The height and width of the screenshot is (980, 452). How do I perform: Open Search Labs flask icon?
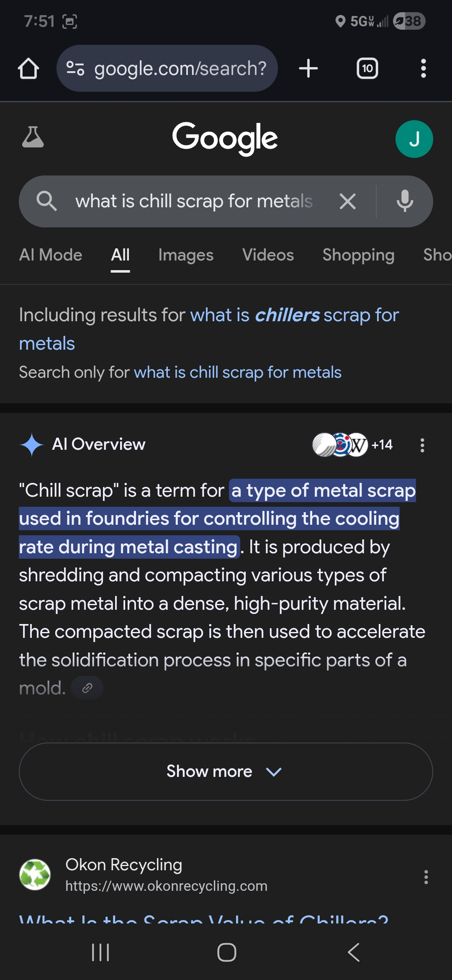point(33,137)
